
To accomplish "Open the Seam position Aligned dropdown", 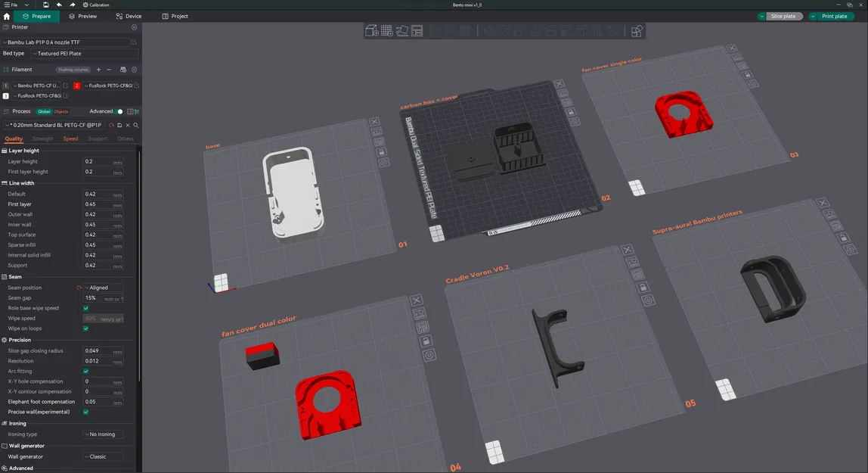I will 104,288.
